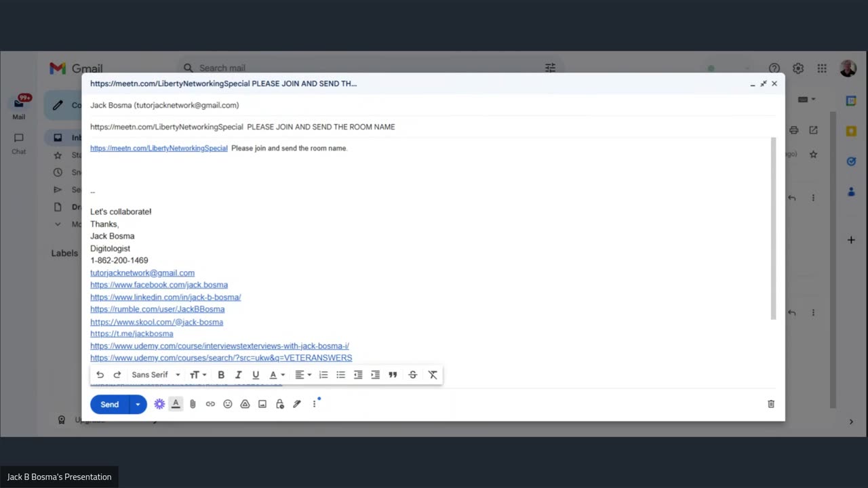Image resolution: width=868 pixels, height=488 pixels.
Task: Open Google Contacts side panel
Action: pyautogui.click(x=851, y=192)
